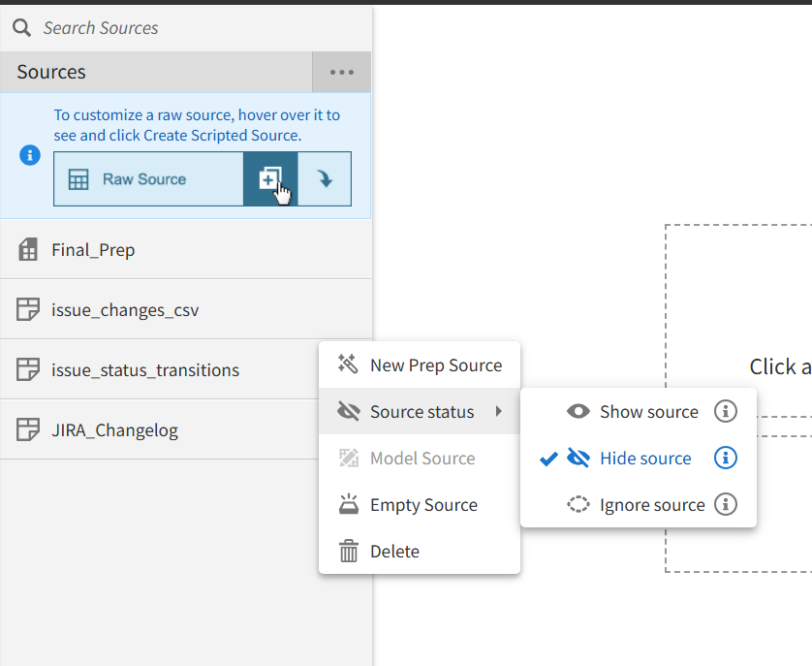Click the arrow icon beside Raw Source

(325, 179)
